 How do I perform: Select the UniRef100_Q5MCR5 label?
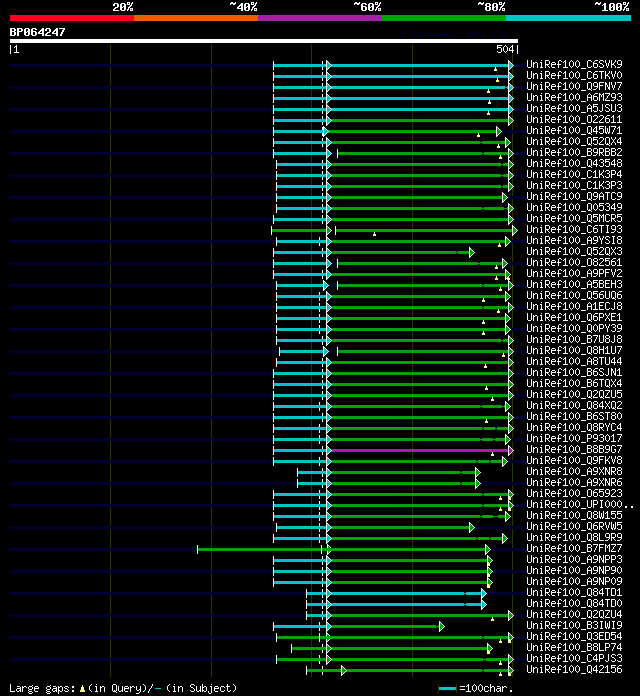tap(574, 218)
